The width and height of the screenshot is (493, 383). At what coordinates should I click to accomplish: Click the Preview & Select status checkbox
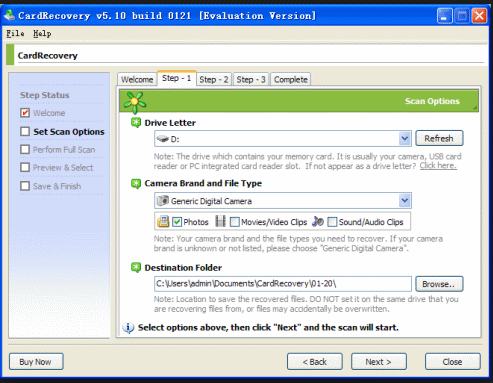25,167
